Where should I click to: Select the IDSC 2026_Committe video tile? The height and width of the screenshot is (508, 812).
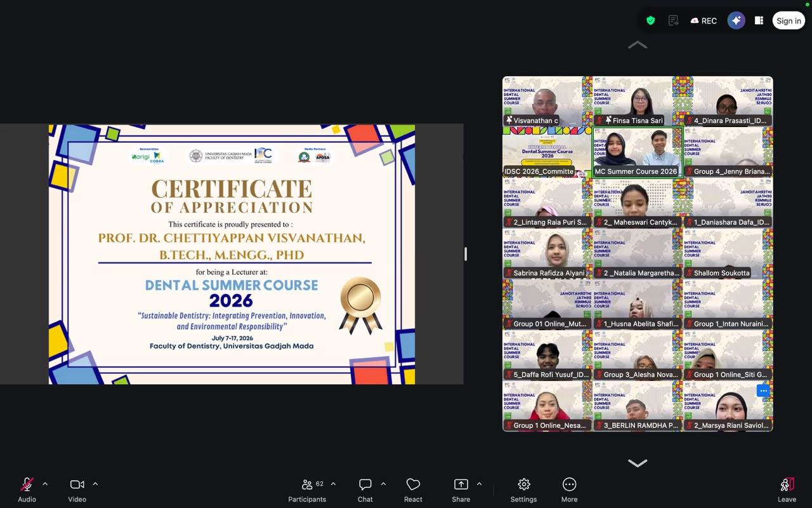547,152
